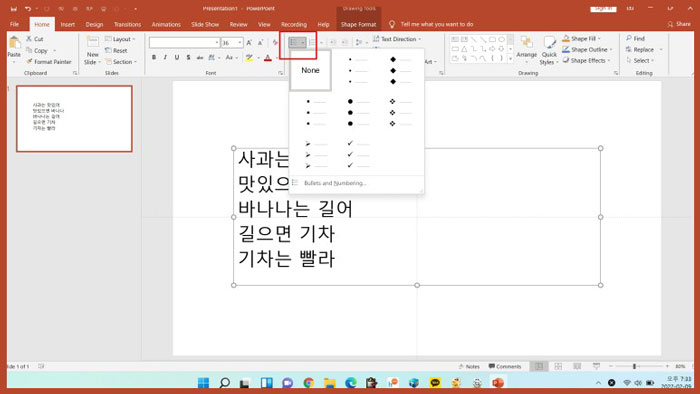Select None bullet option
Image resolution: width=700 pixels, height=394 pixels.
pyautogui.click(x=310, y=71)
